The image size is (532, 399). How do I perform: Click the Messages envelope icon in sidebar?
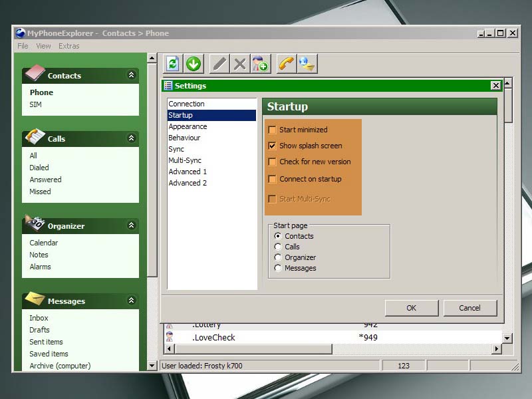point(35,299)
